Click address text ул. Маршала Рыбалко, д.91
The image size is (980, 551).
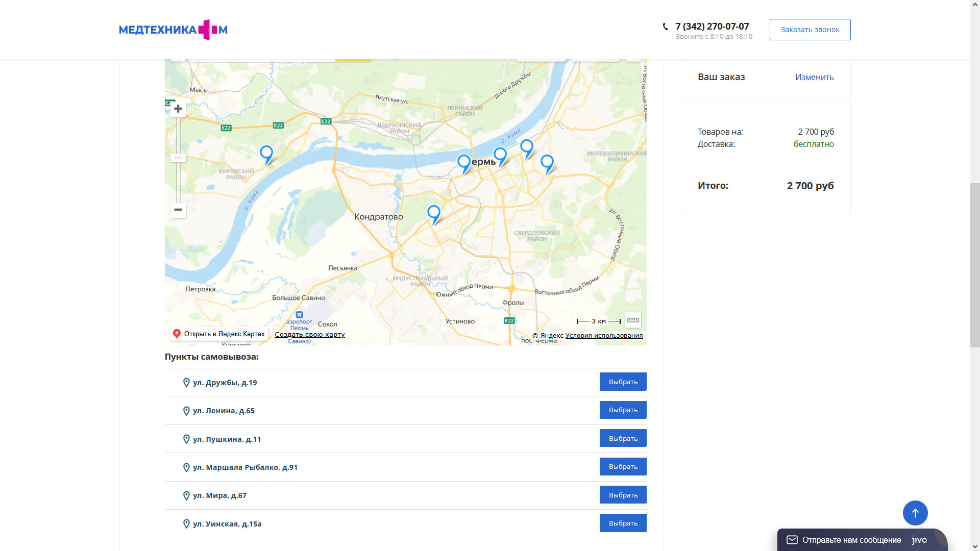tap(245, 467)
